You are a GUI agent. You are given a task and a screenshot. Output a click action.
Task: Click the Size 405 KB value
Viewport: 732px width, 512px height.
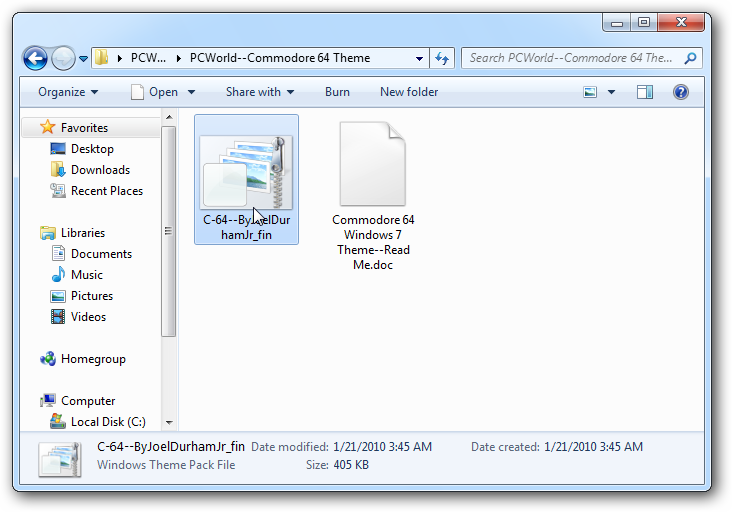pyautogui.click(x=351, y=465)
